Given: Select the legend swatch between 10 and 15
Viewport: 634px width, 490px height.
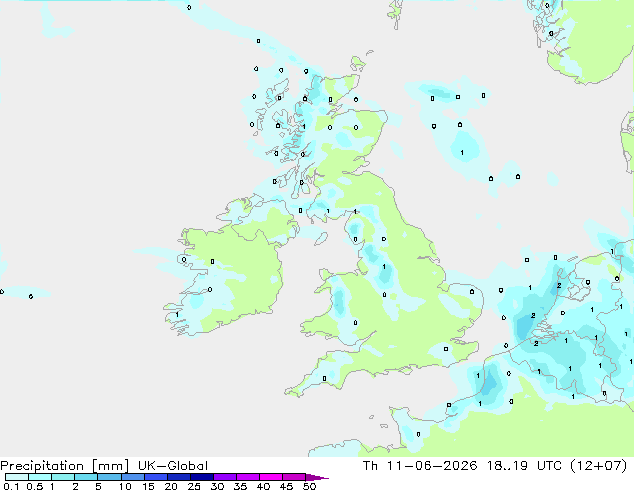Looking at the screenshot, I should [x=132, y=477].
